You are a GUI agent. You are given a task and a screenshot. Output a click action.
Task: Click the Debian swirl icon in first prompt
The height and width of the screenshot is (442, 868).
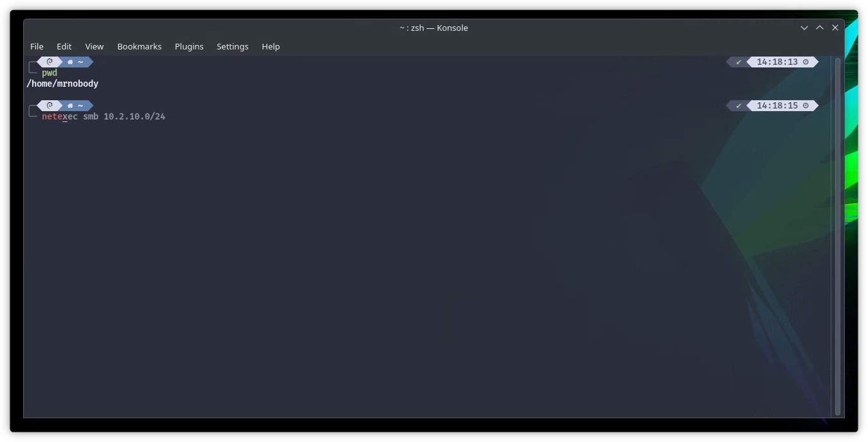pos(50,62)
